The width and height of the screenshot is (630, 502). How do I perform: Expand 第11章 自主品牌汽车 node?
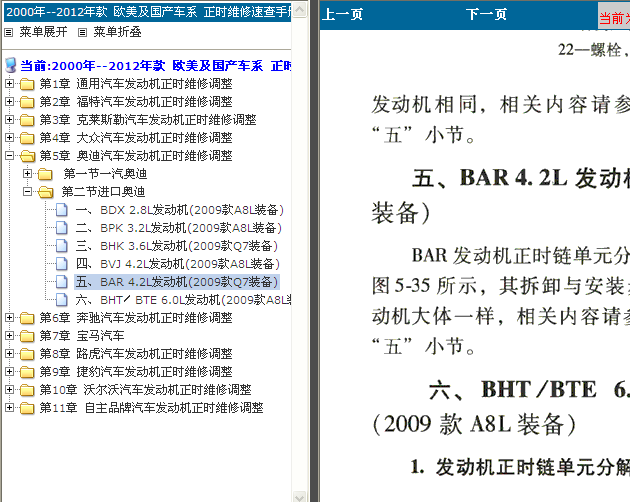[9, 408]
